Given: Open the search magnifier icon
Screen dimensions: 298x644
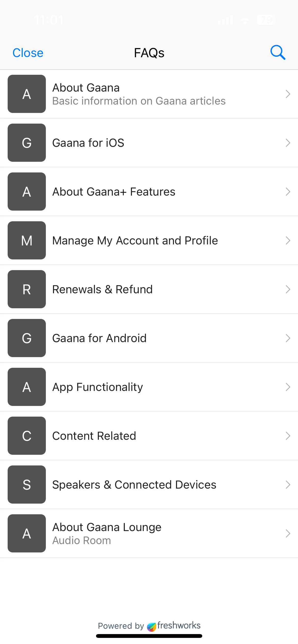Looking at the screenshot, I should [278, 53].
